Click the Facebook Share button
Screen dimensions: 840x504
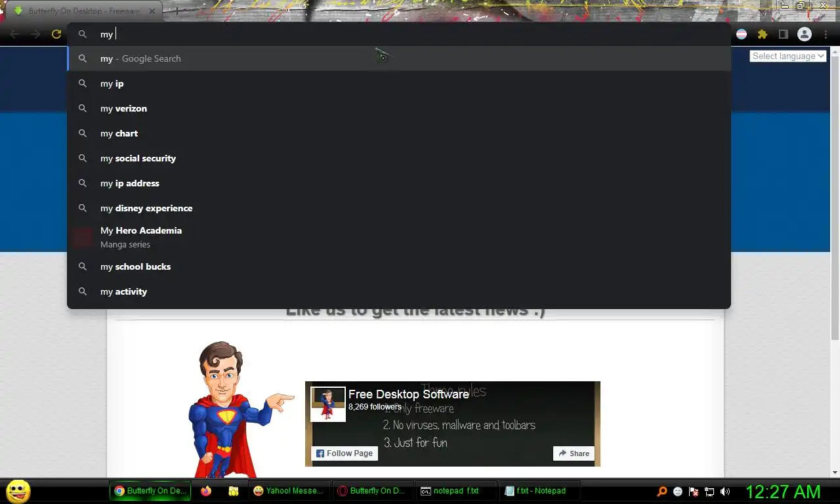tap(574, 453)
